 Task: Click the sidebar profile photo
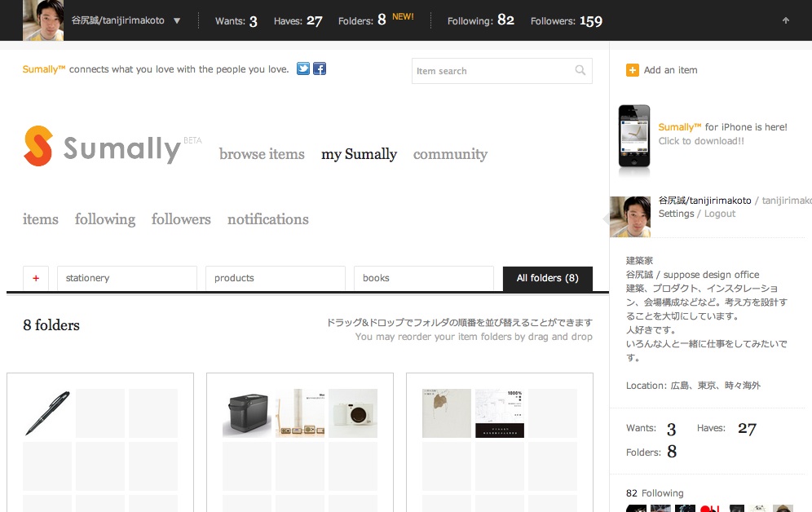coord(630,217)
